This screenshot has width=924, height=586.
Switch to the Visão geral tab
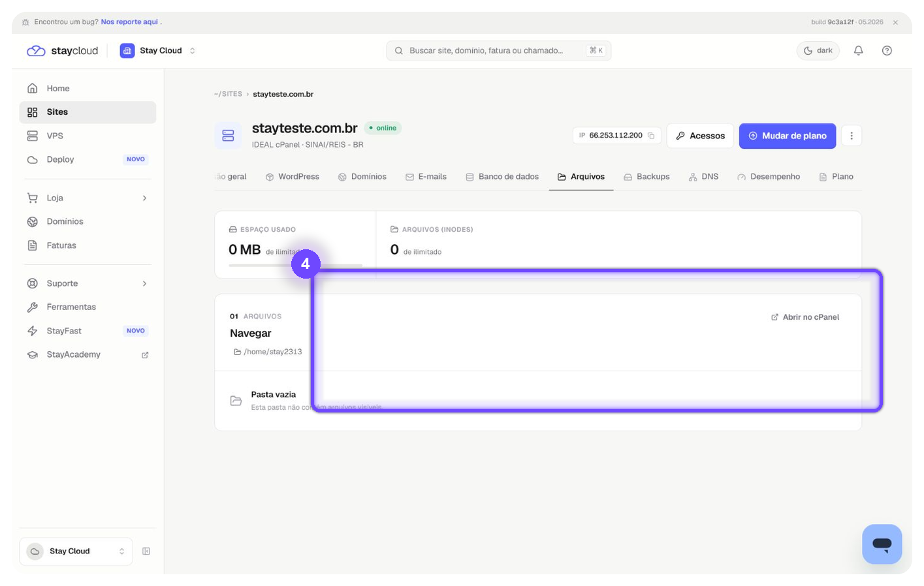(231, 177)
